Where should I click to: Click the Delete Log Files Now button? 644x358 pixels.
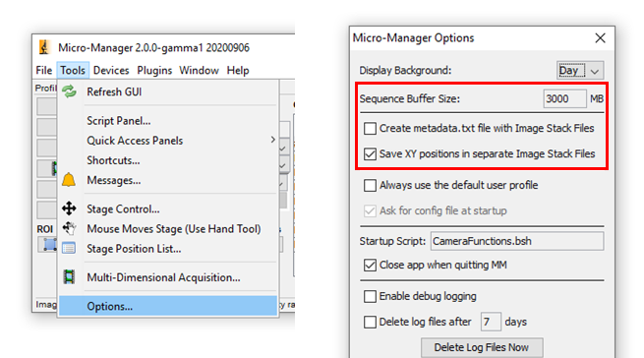point(482,348)
